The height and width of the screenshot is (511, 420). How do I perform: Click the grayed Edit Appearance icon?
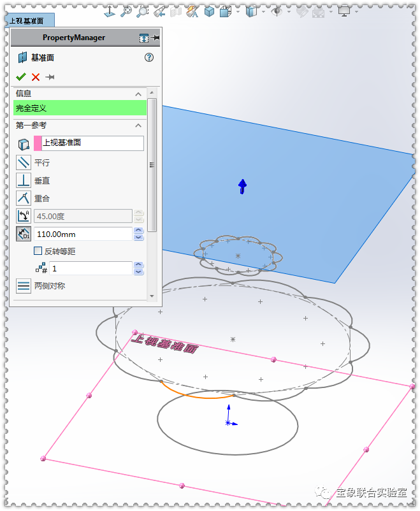click(x=302, y=12)
